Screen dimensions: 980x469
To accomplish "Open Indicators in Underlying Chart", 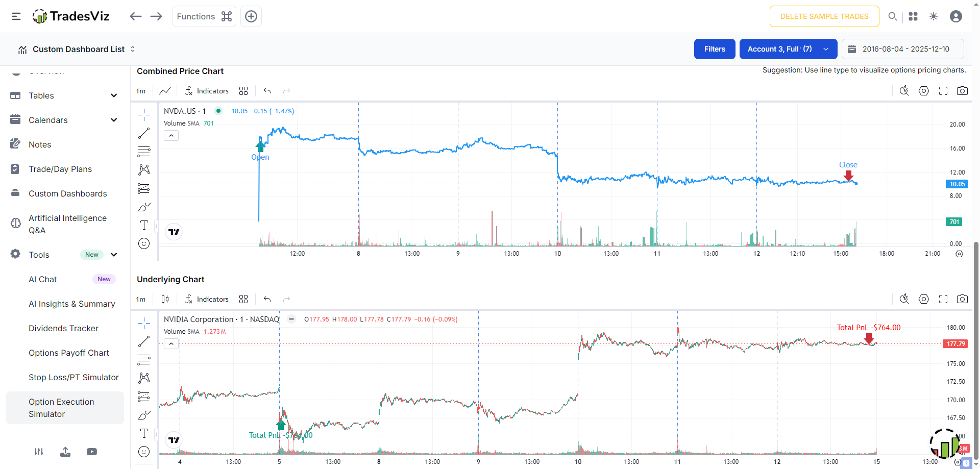I will pos(207,299).
